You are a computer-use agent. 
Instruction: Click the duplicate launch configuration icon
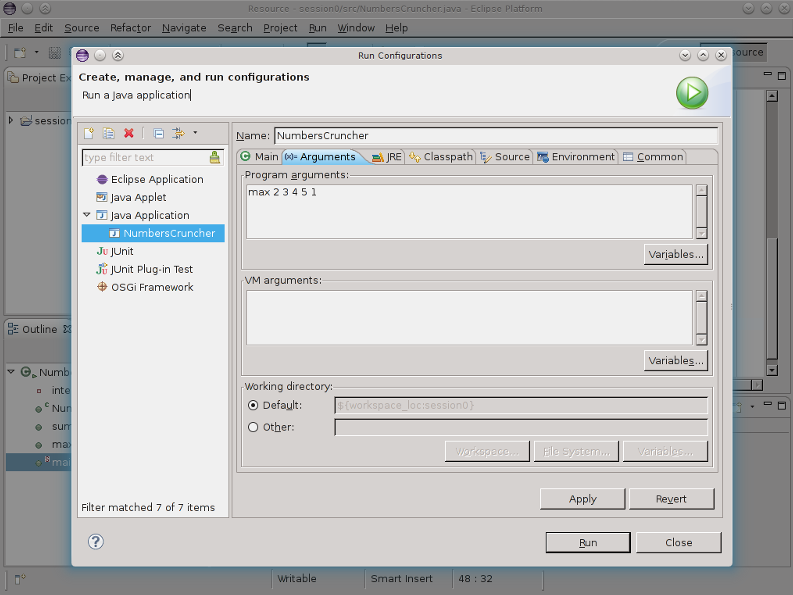coord(109,133)
